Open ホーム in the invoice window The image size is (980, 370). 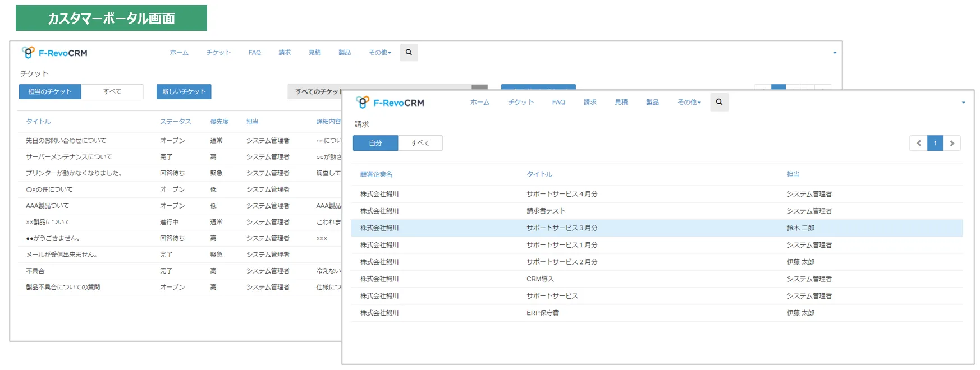click(x=480, y=102)
